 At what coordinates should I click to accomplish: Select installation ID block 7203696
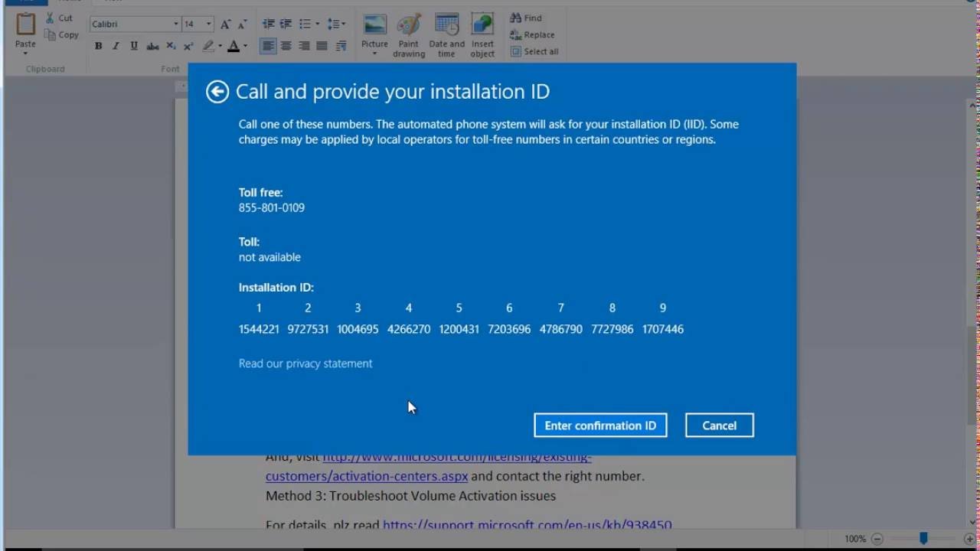509,329
